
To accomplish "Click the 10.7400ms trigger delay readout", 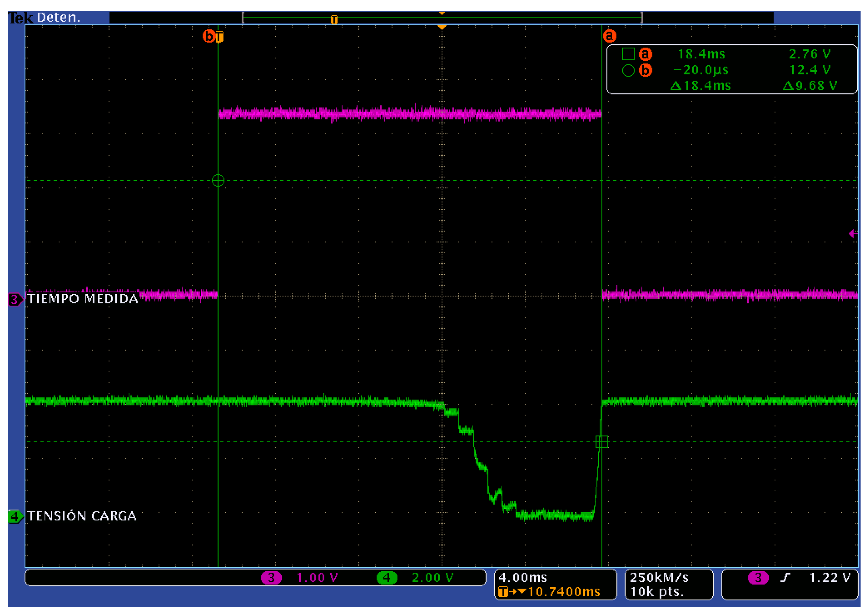I will pos(564,592).
